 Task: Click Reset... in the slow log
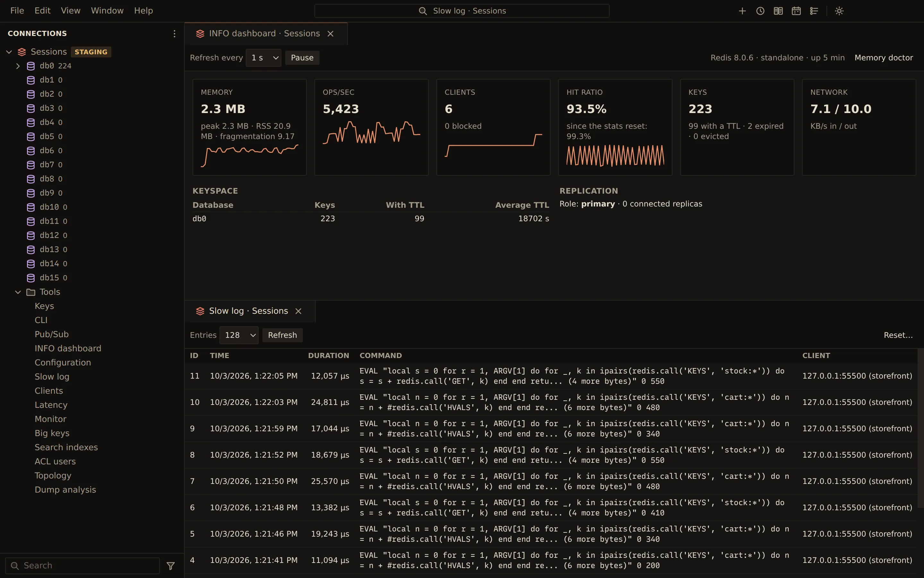pos(898,335)
